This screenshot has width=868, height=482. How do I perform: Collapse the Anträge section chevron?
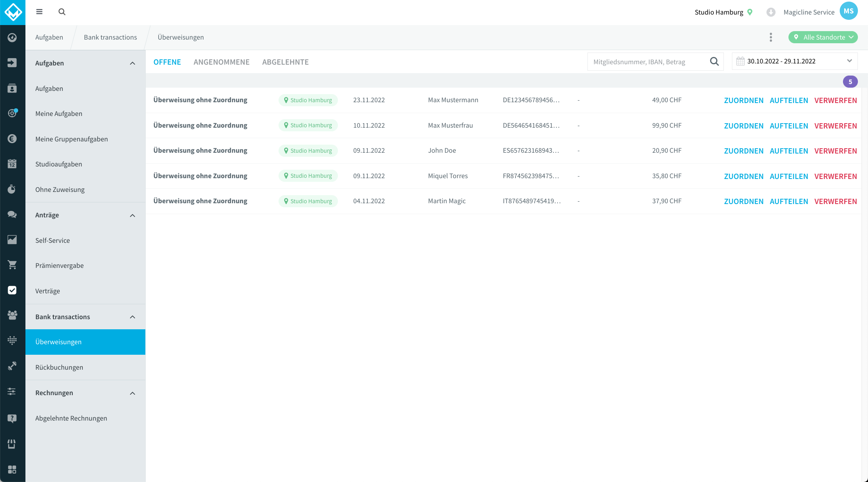point(132,215)
